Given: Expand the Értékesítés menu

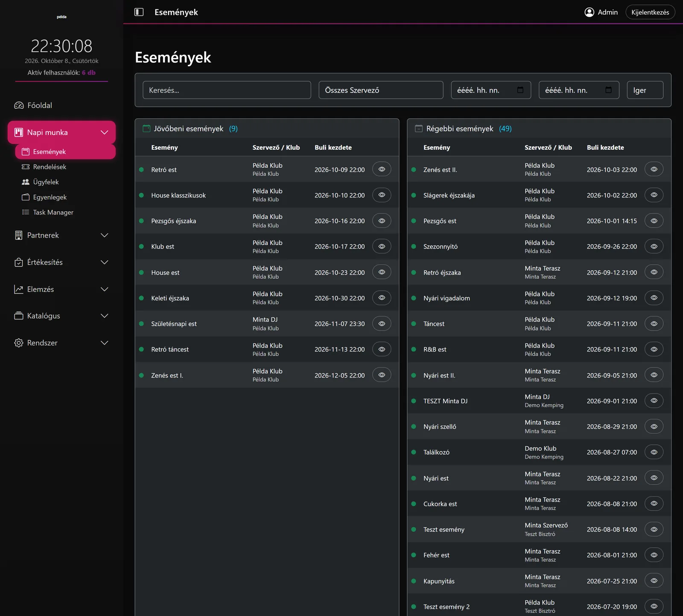Looking at the screenshot, I should coord(61,262).
